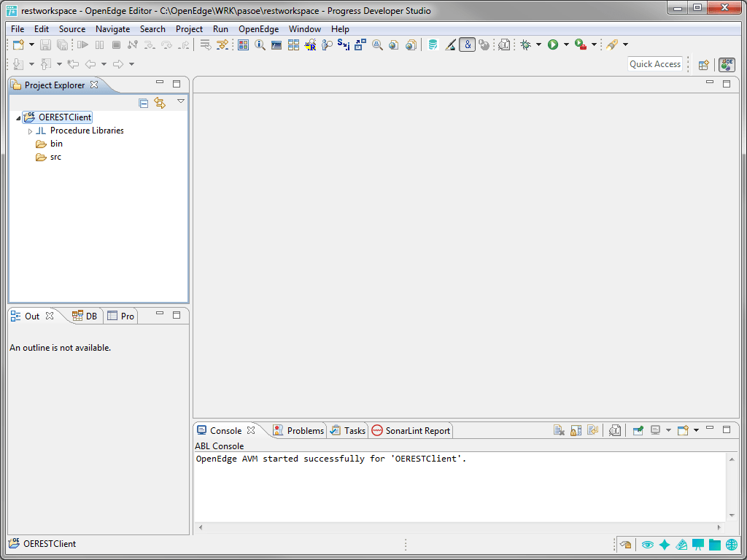Open the File menu

tap(18, 29)
